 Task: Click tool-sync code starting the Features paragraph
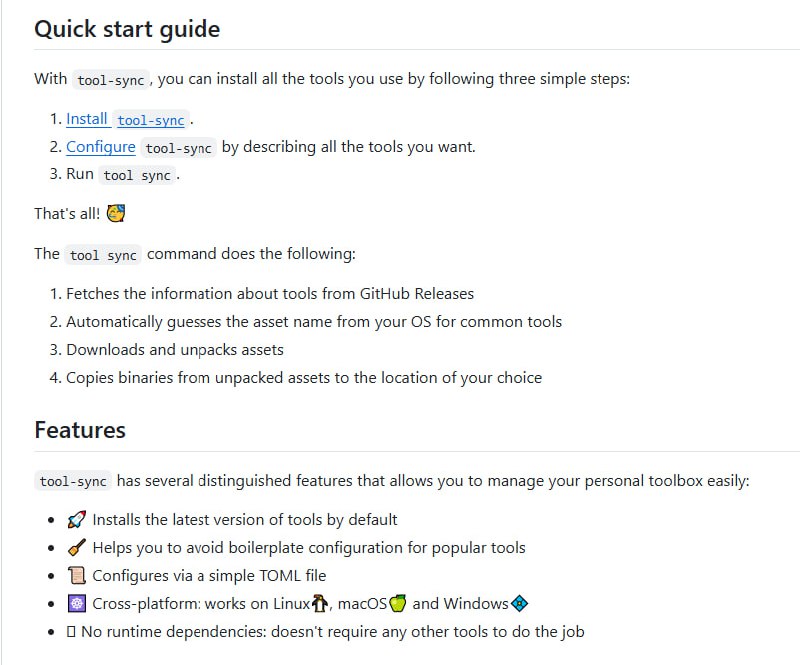coord(73,481)
